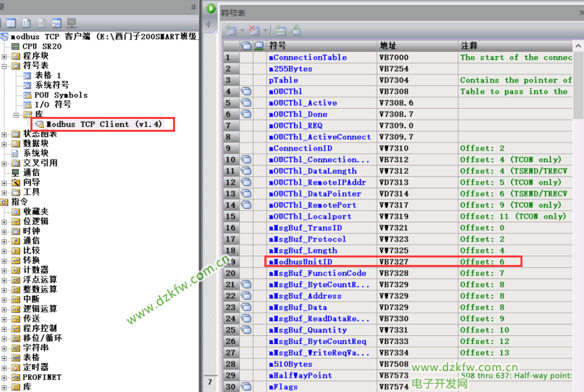Collapse the 符号表 tree node
Image resolution: width=584 pixels, height=392 pixels.
tap(5, 66)
